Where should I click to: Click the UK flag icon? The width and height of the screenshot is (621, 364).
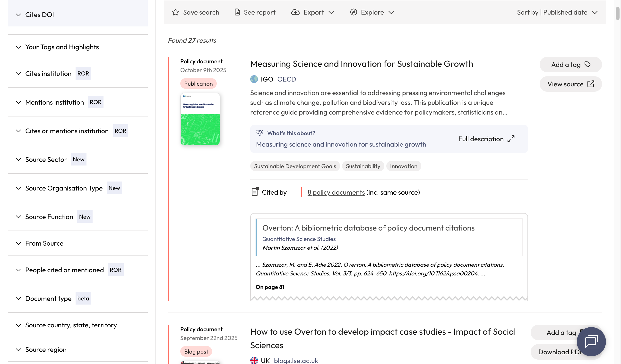254,360
